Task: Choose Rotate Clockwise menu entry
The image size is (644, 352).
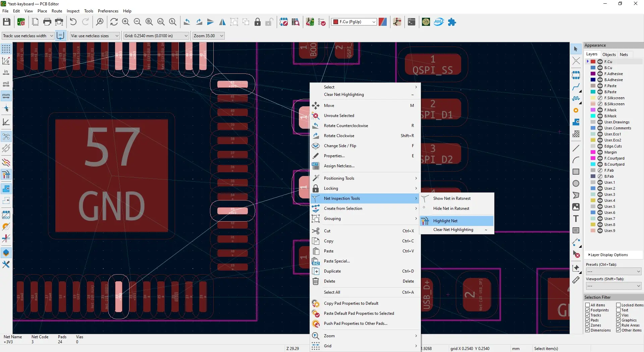Action: [366, 136]
